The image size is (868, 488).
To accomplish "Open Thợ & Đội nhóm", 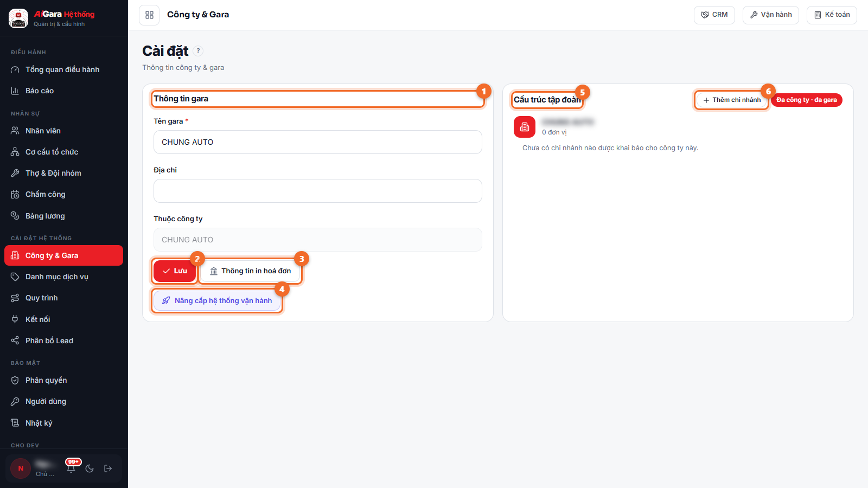I will coord(64,173).
